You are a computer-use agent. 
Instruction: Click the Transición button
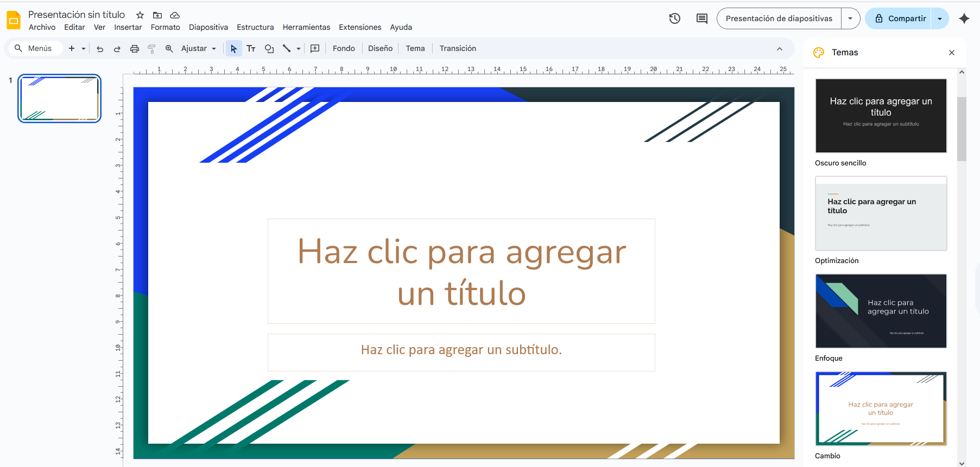tap(458, 49)
